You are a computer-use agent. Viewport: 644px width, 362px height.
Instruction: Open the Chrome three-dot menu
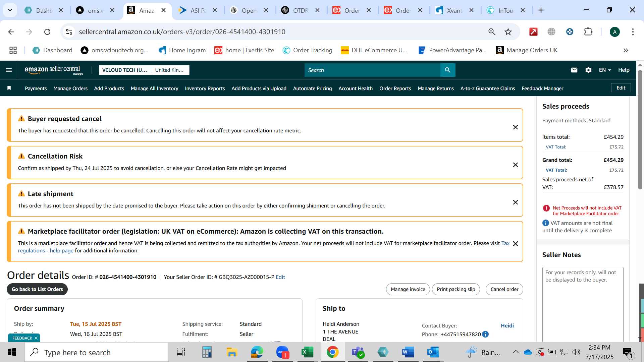(633, 32)
